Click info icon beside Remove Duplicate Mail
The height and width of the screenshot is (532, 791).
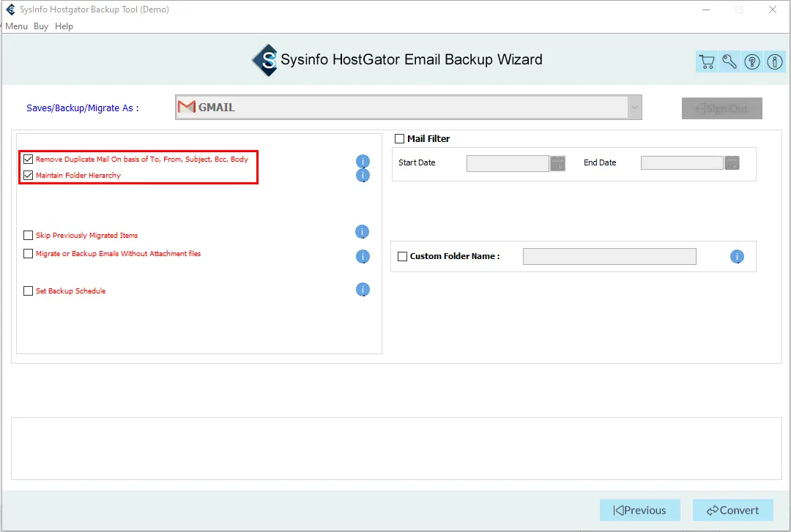[363, 161]
